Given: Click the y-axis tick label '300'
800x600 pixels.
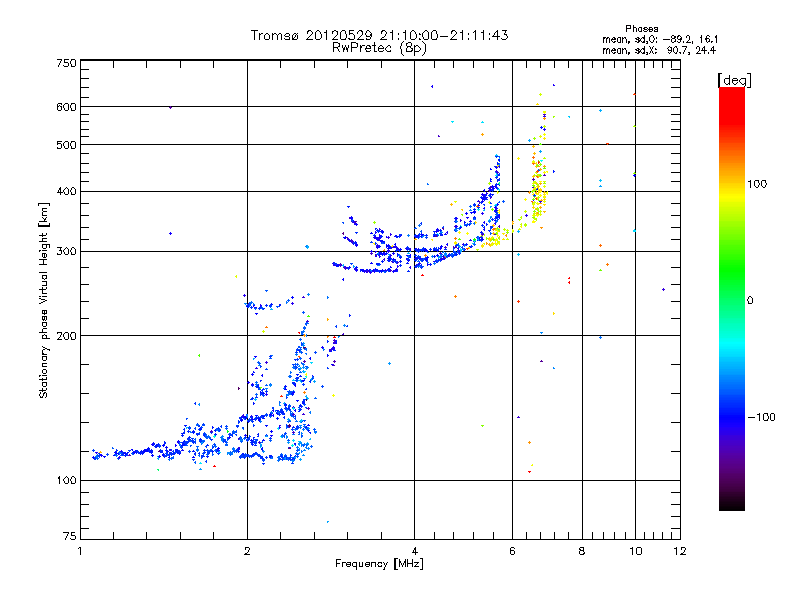Looking at the screenshot, I should (66, 252).
